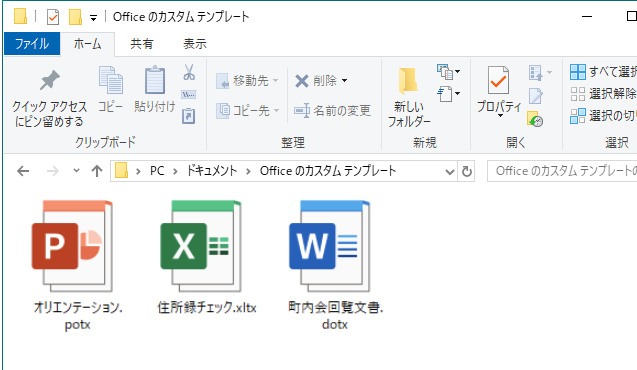Open address bar history dropdown
This screenshot has width=637, height=370.
[x=449, y=171]
